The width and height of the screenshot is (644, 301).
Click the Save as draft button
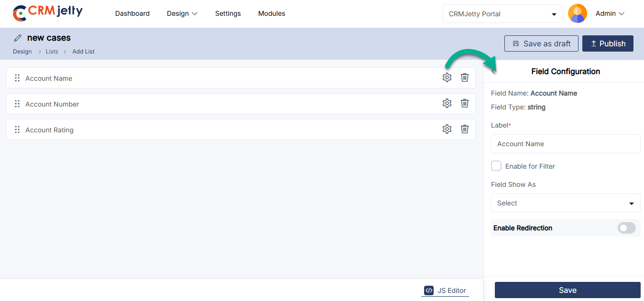[541, 43]
